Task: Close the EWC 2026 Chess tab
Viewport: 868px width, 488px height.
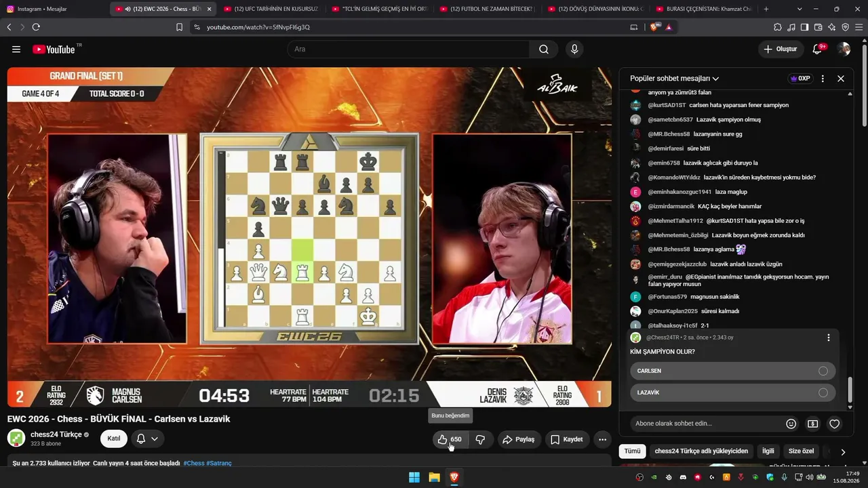Action: click(x=209, y=9)
